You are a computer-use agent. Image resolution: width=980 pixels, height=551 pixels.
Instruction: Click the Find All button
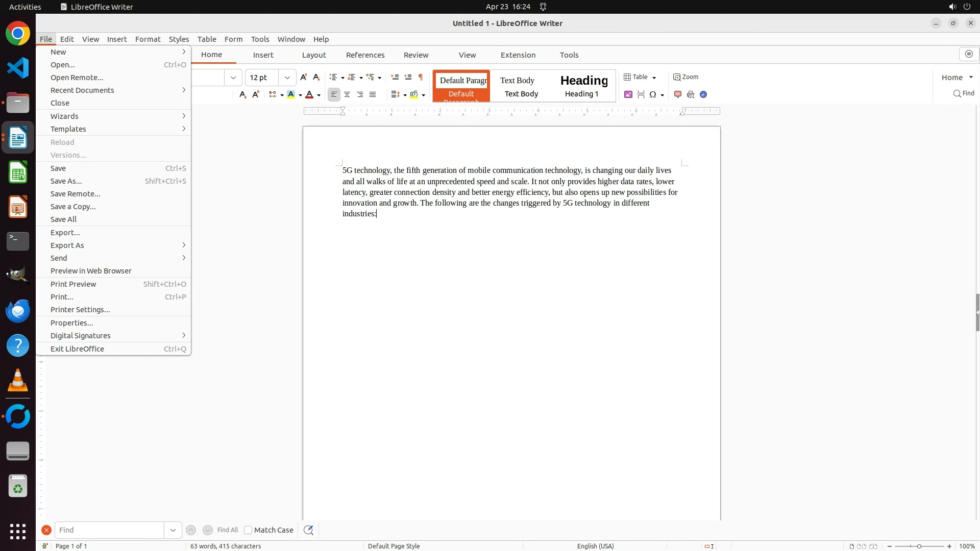(227, 530)
